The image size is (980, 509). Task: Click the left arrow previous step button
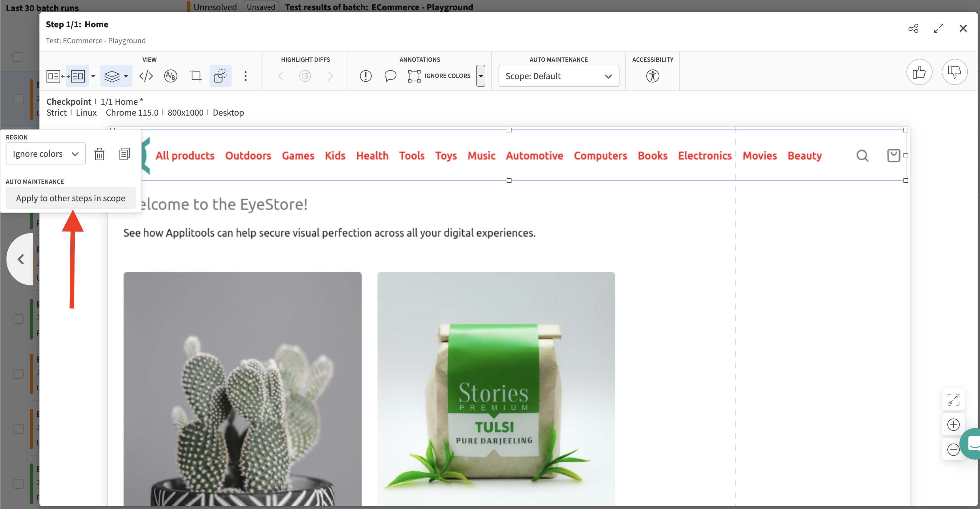coord(21,260)
